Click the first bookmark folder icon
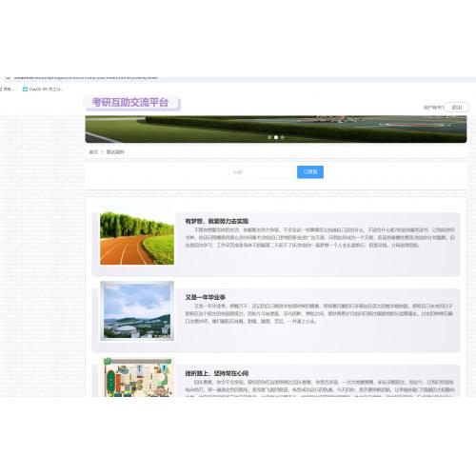This screenshot has width=476, height=476. (x=1, y=89)
